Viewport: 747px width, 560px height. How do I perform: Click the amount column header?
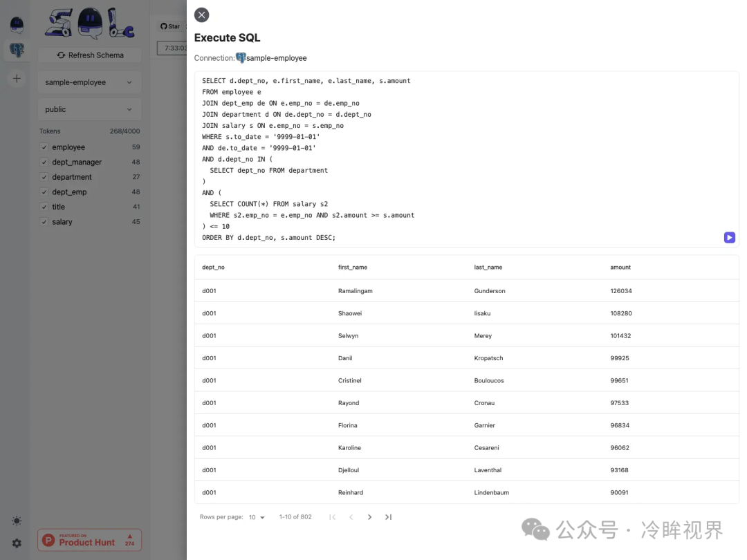pyautogui.click(x=620, y=267)
